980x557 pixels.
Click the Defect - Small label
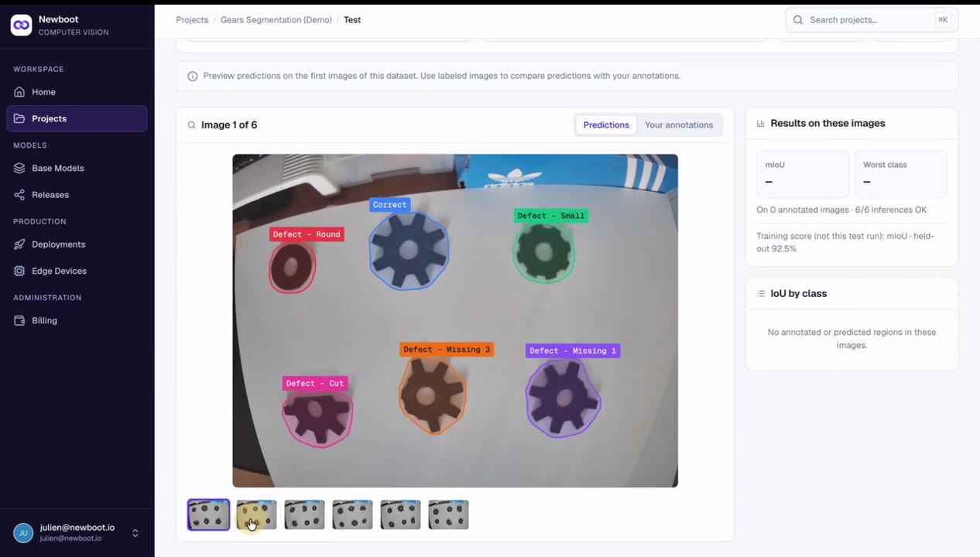[551, 216]
